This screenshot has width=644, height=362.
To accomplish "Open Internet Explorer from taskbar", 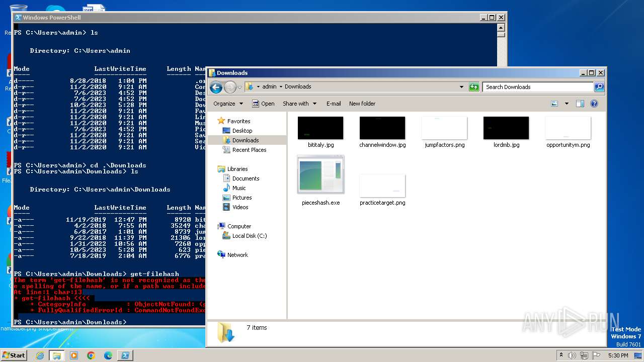I will coord(40,355).
